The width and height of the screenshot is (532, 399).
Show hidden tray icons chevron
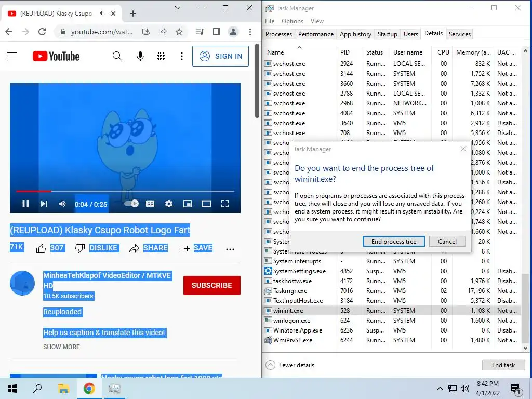[440, 389]
